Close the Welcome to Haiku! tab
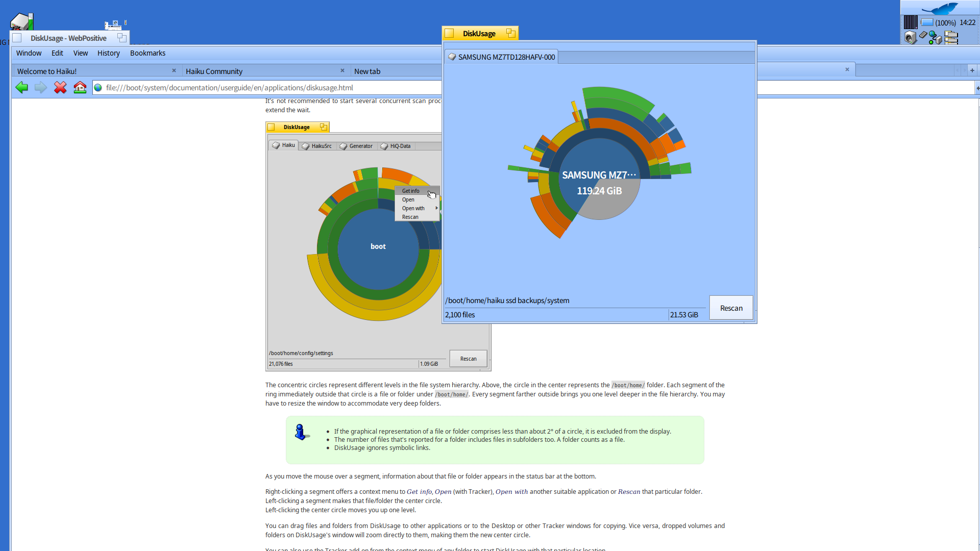 click(174, 71)
